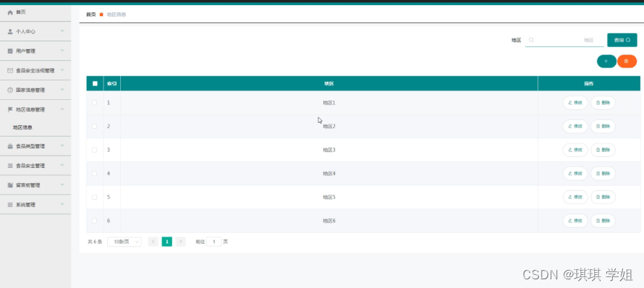Click 修改 for row 地区6
The height and width of the screenshot is (288, 644).
pyautogui.click(x=575, y=221)
